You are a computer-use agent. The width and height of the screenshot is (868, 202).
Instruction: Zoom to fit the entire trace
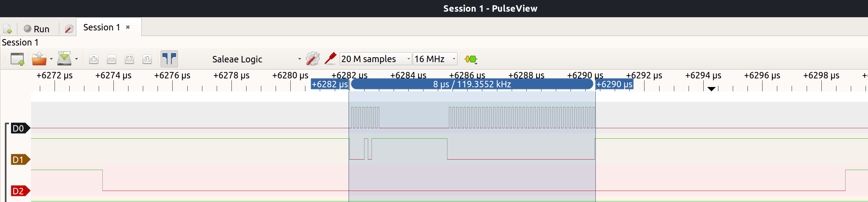coord(129,59)
